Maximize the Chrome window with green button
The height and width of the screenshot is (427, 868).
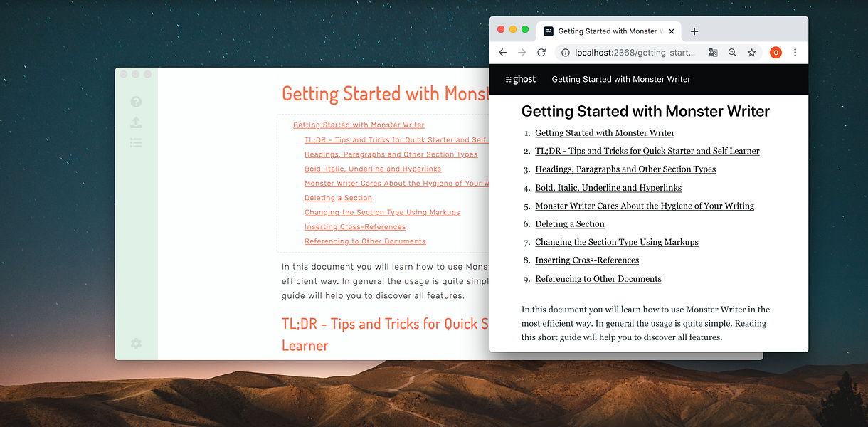pos(525,29)
